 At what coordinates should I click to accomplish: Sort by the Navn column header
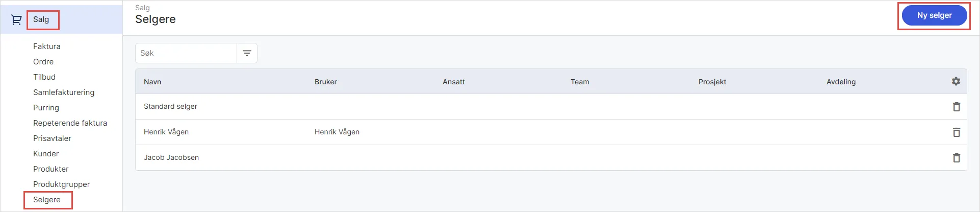152,82
